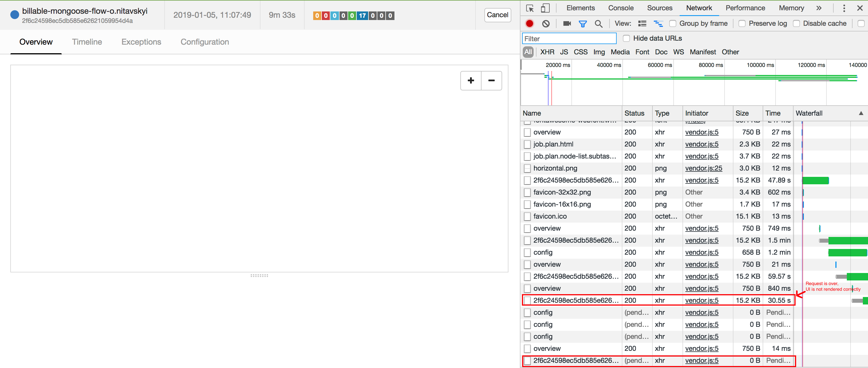Expand more DevTools tabs chevron
This screenshot has width=868, height=368.
(x=819, y=8)
